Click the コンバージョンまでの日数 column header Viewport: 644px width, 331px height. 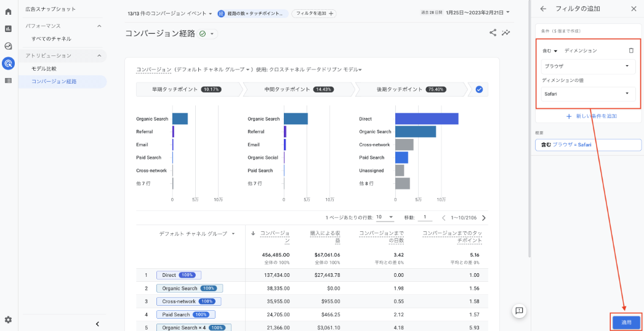[x=382, y=237]
